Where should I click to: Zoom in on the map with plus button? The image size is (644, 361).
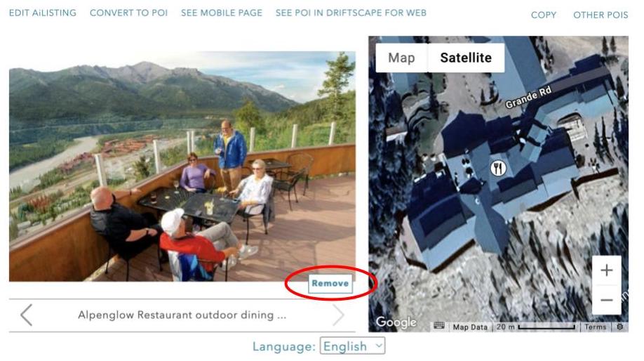click(606, 270)
